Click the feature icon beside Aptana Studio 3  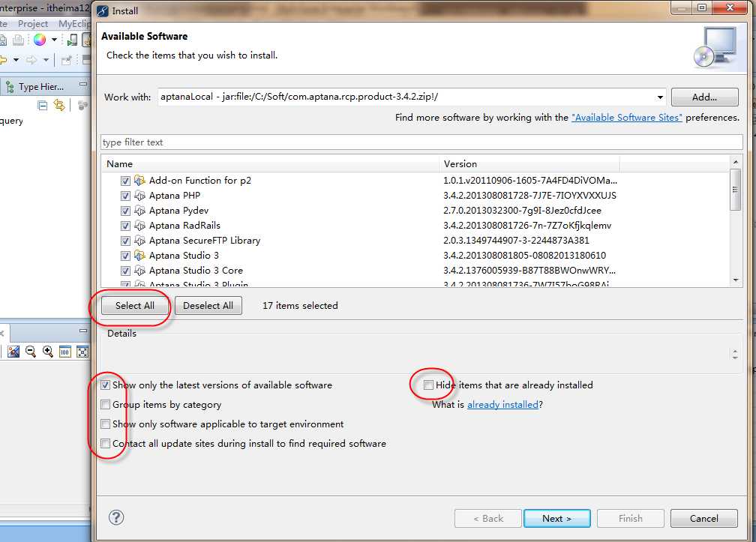pyautogui.click(x=139, y=256)
